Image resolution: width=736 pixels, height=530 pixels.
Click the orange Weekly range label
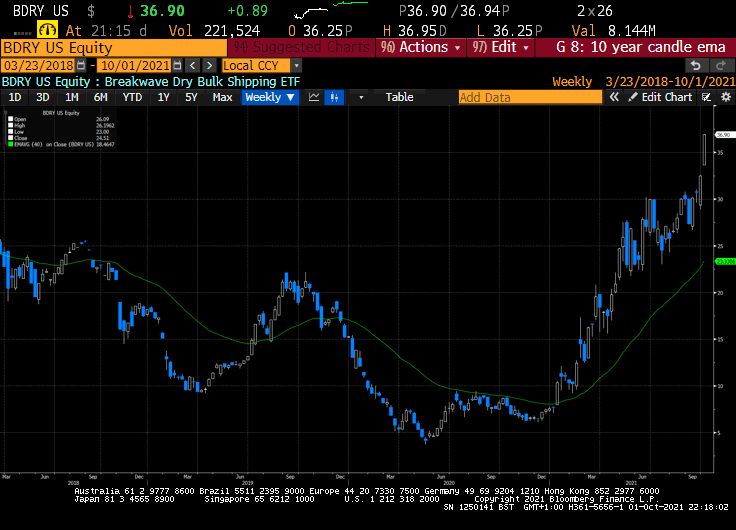[572, 82]
